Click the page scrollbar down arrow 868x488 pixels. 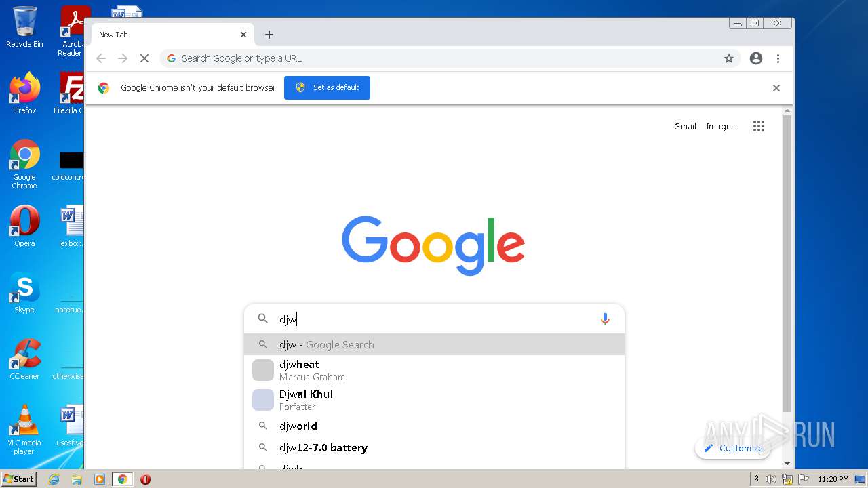click(787, 464)
